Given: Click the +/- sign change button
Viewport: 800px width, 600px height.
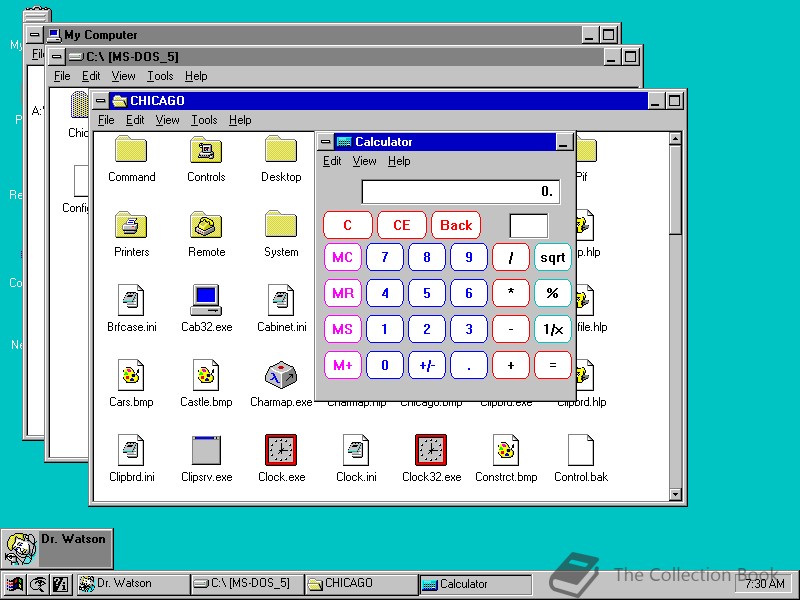Looking at the screenshot, I should [427, 365].
